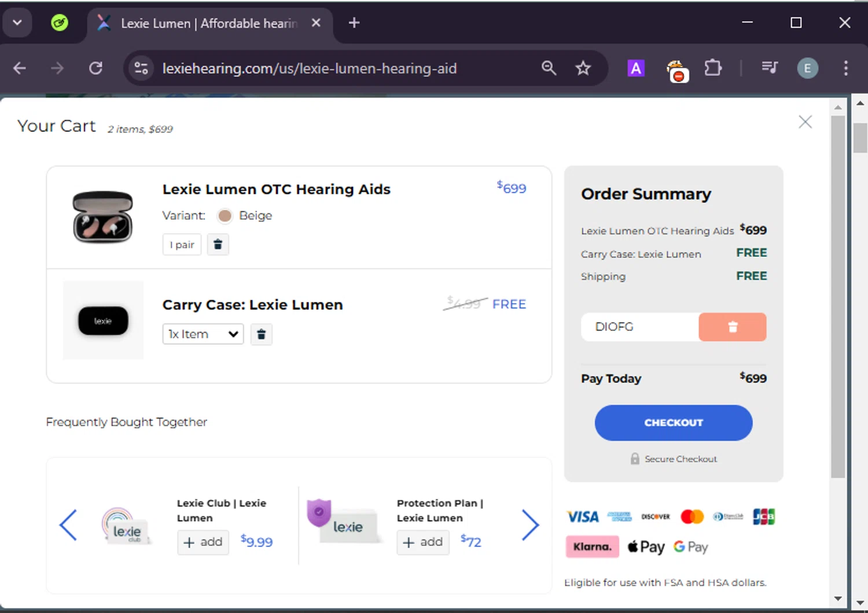Open the E profile avatar
868x613 pixels.
click(x=807, y=68)
